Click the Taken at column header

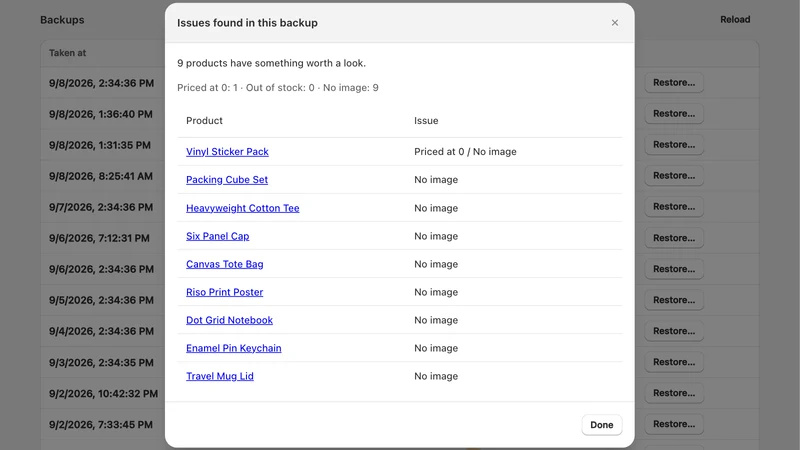click(67, 53)
